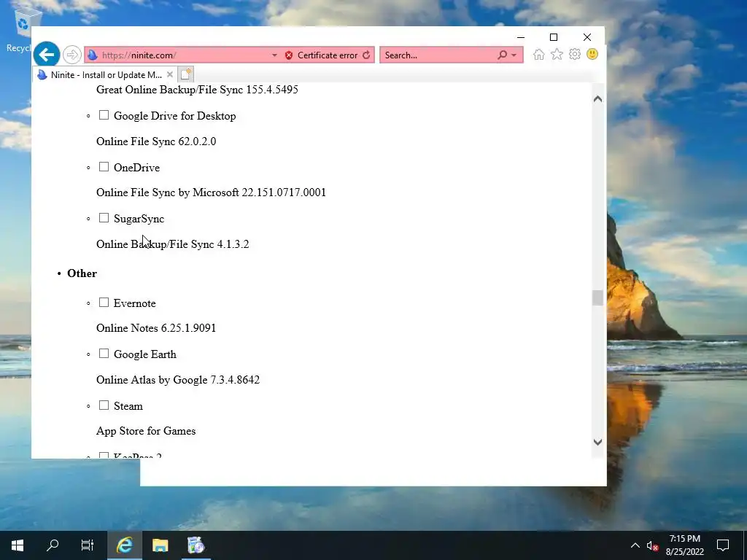
Task: Check the OneDrive checkbox
Action: [104, 167]
